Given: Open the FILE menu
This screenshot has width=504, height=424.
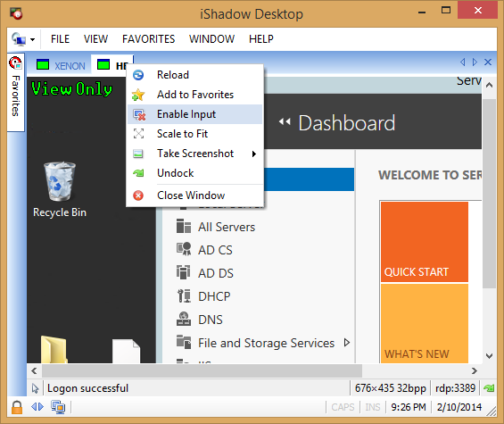Looking at the screenshot, I should click(60, 39).
